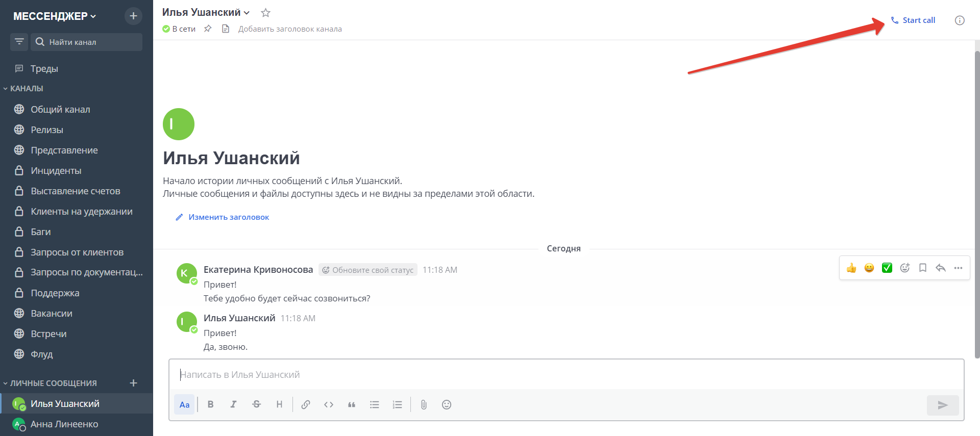The width and height of the screenshot is (980, 436).
Task: Apply bold formatting
Action: pyautogui.click(x=210, y=404)
